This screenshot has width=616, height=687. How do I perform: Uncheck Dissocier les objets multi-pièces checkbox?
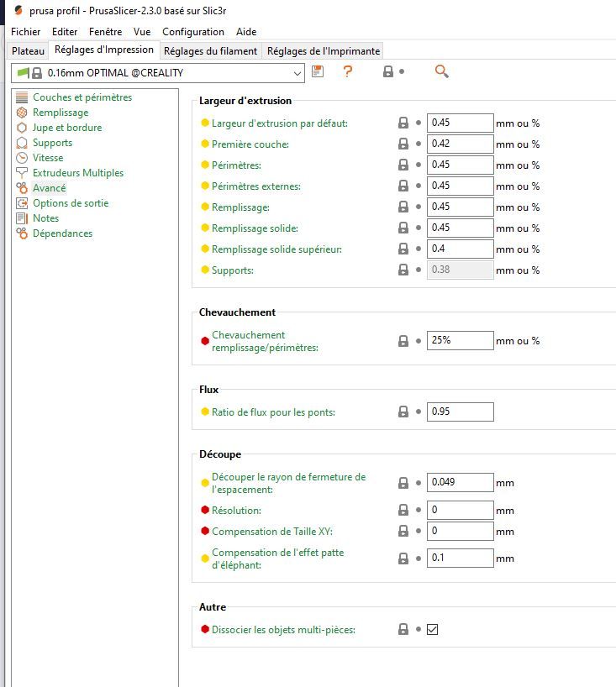click(432, 630)
